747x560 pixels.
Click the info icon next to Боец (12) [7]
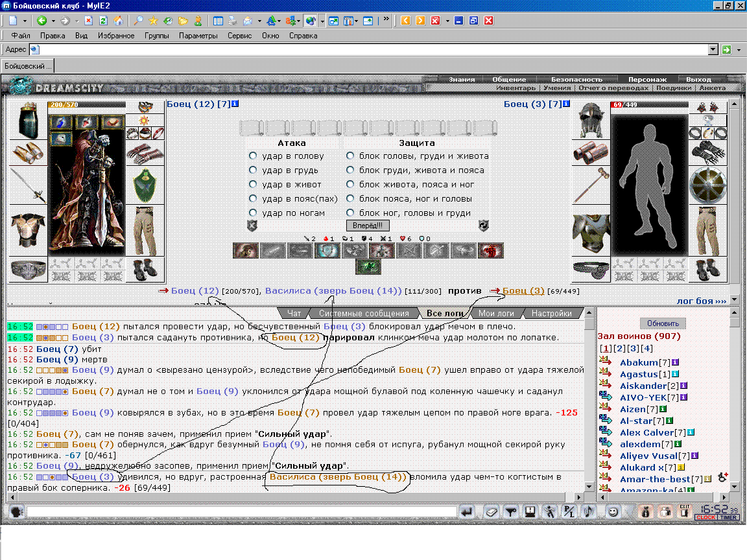[x=235, y=103]
